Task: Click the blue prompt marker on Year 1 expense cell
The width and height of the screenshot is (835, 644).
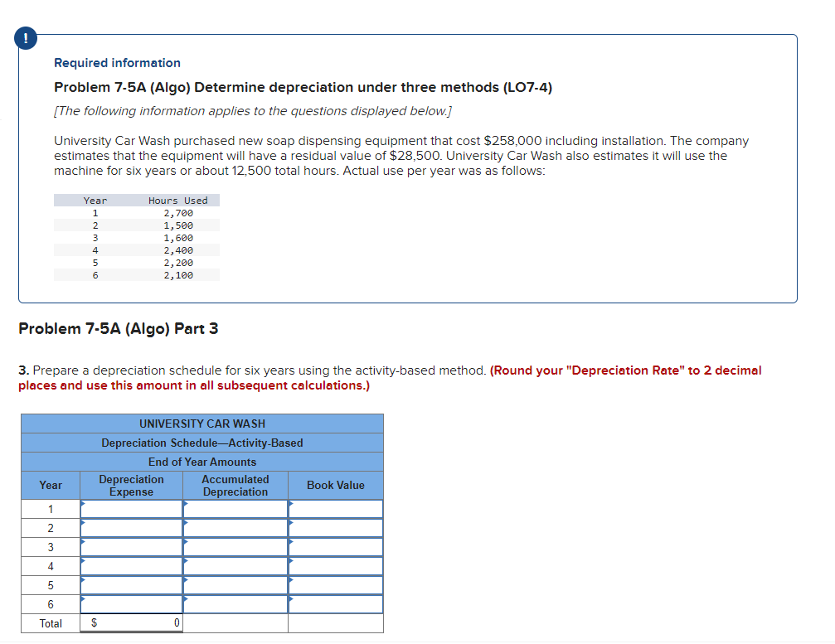Action: [82, 503]
